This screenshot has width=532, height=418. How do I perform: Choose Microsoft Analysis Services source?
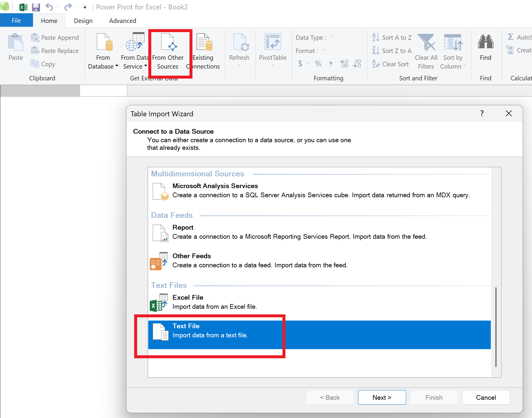(215, 190)
